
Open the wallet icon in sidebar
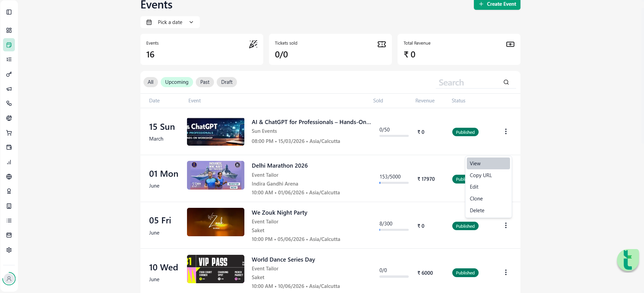coord(9,147)
